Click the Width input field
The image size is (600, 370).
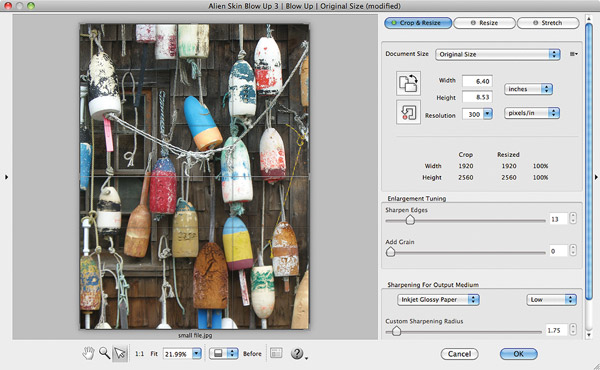click(x=477, y=81)
